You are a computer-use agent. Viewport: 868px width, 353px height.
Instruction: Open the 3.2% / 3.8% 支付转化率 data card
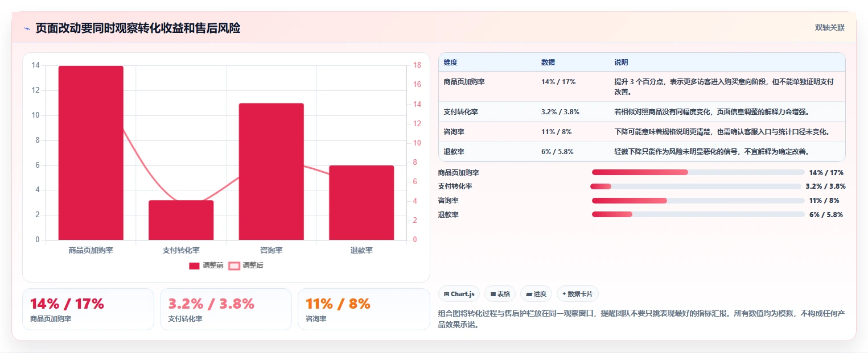(226, 309)
